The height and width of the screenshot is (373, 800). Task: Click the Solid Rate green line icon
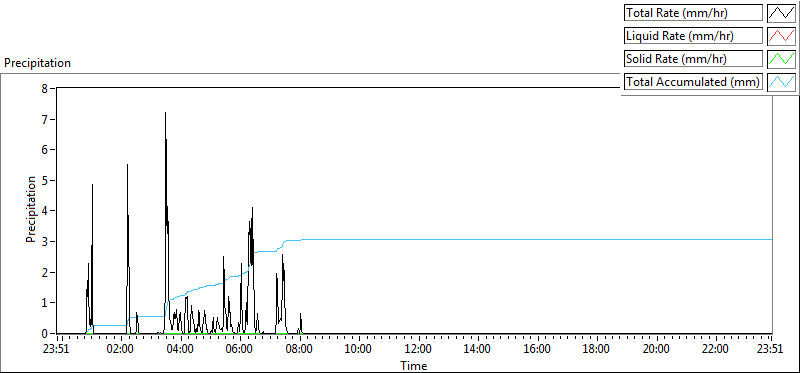(781, 59)
